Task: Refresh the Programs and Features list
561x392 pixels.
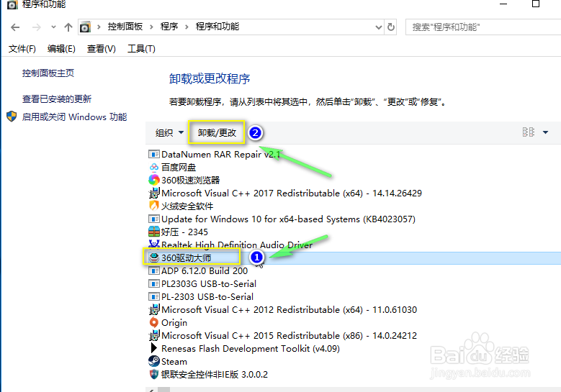Action: tap(391, 27)
